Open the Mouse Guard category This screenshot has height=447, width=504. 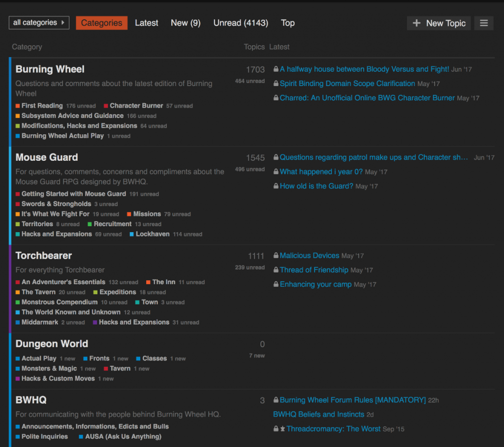(47, 157)
